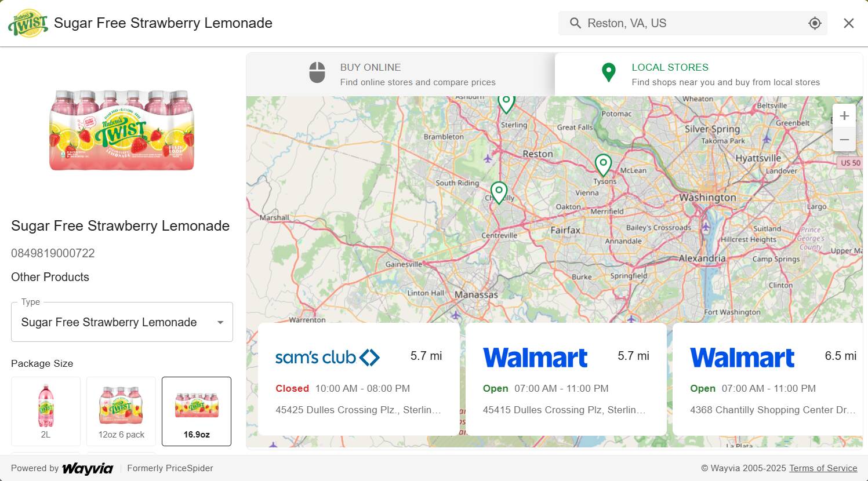
Task: Click the map pin near Chantilly
Action: (x=499, y=192)
